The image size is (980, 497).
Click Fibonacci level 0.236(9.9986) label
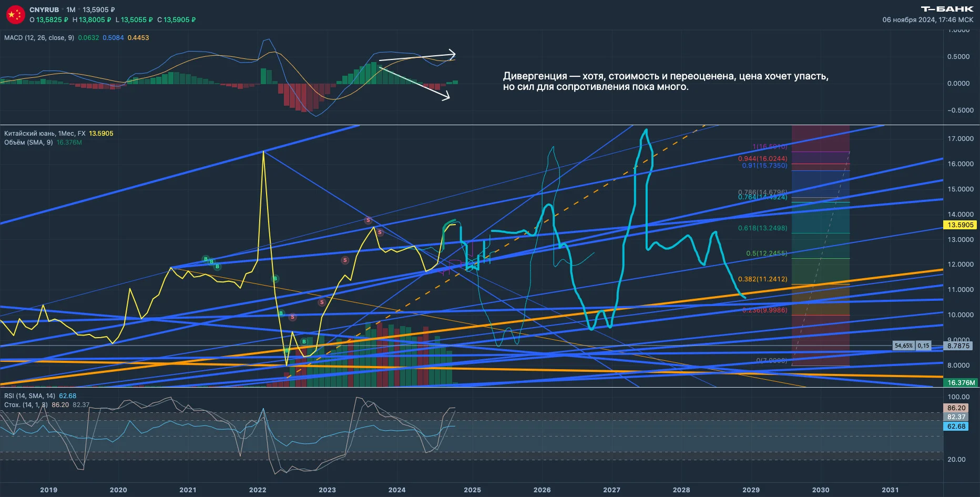(x=764, y=310)
